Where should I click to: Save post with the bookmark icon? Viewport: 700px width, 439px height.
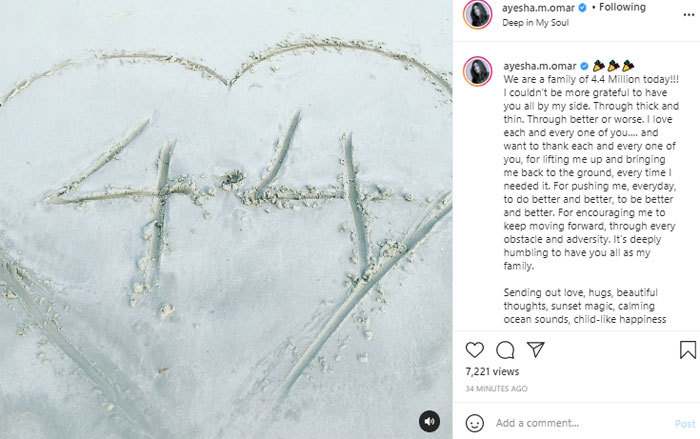coord(688,350)
